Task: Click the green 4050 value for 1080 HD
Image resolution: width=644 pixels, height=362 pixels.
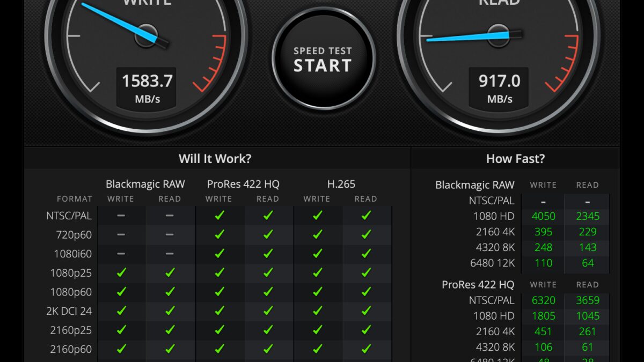Action: coord(543,216)
